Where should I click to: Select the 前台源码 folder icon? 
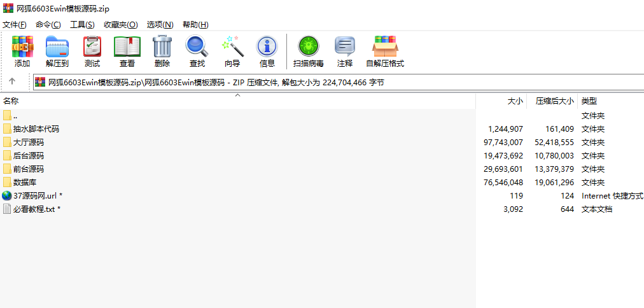pyautogui.click(x=6, y=169)
